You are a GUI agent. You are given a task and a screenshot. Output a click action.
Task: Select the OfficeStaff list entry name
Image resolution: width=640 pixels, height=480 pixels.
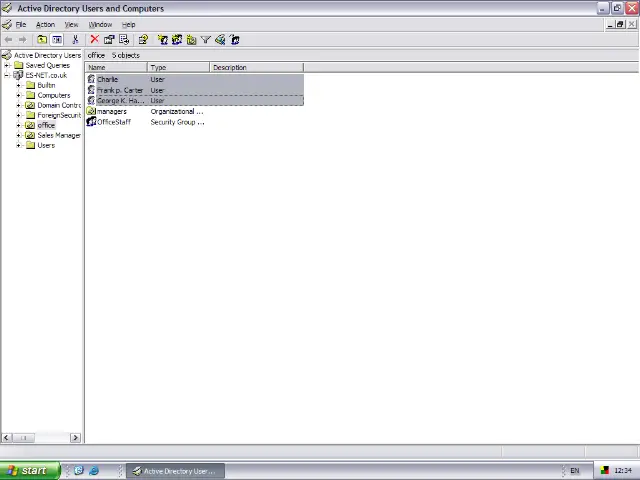tap(114, 122)
